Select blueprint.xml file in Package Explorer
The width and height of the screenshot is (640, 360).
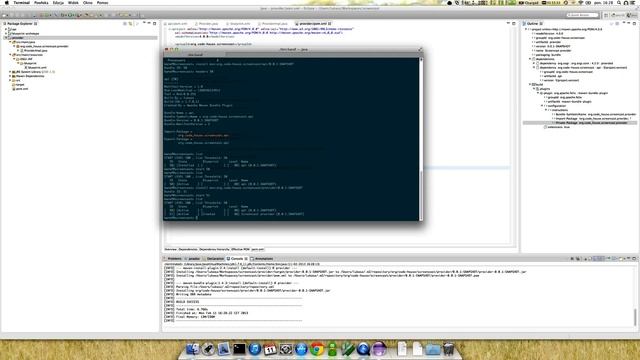[37, 67]
